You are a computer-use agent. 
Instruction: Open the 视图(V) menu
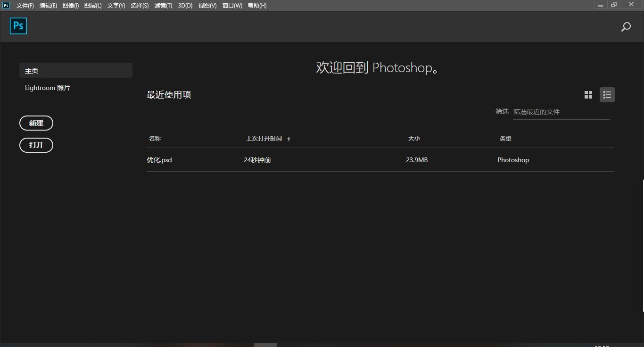coord(207,6)
